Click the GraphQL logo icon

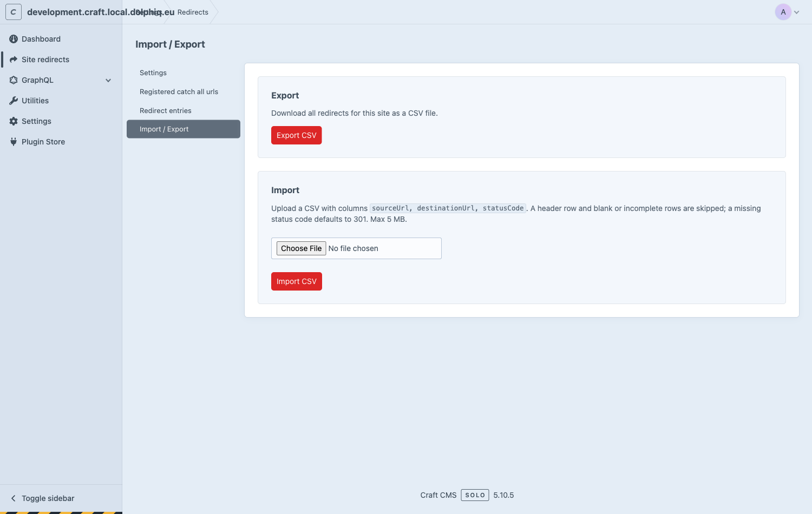[14, 80]
